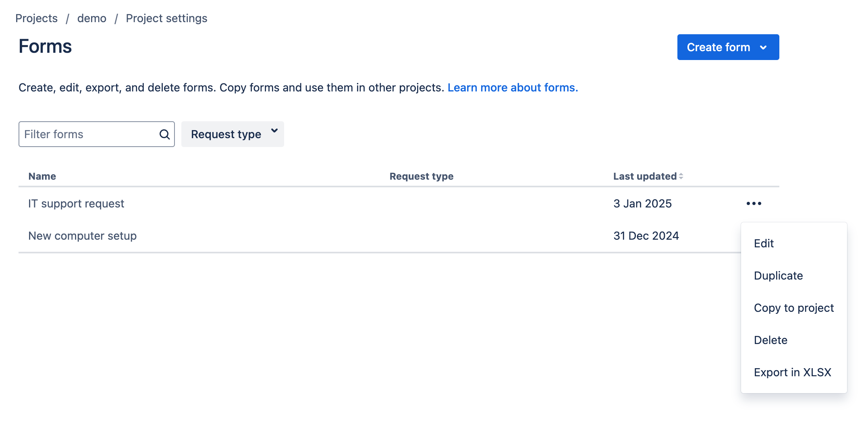Focus the Filter forms search field

point(97,134)
